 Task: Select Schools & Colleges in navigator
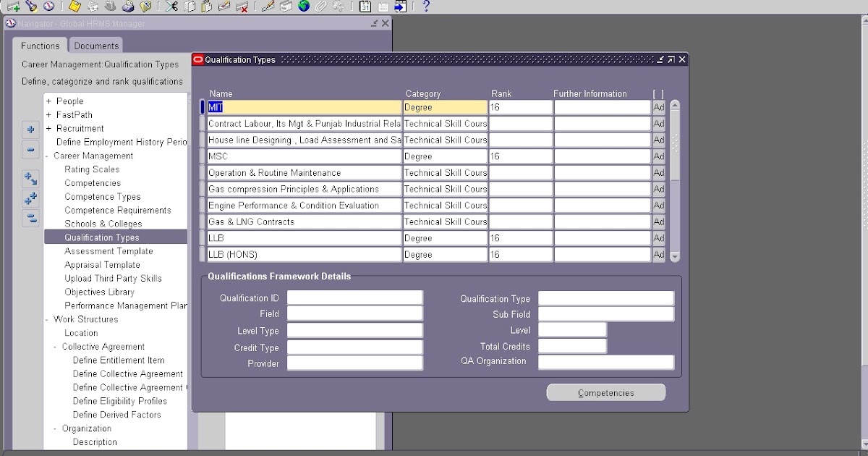coord(103,224)
